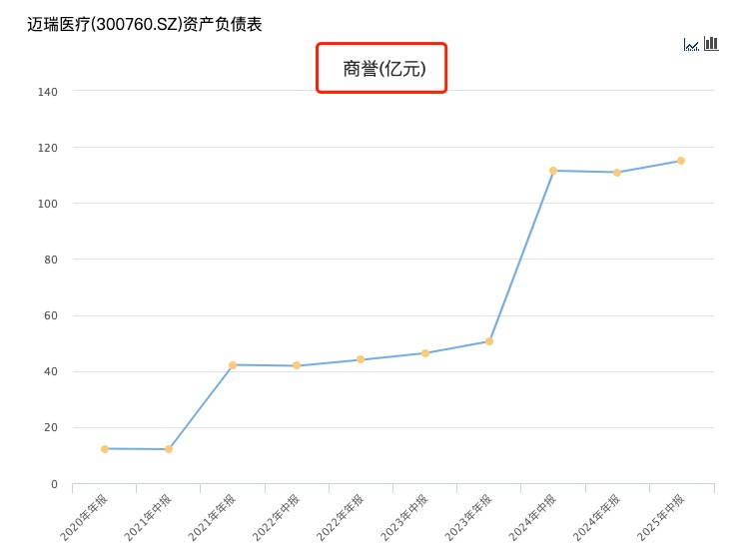This screenshot has width=756, height=553.
Task: Switch to bar chart view icon
Action: (711, 43)
